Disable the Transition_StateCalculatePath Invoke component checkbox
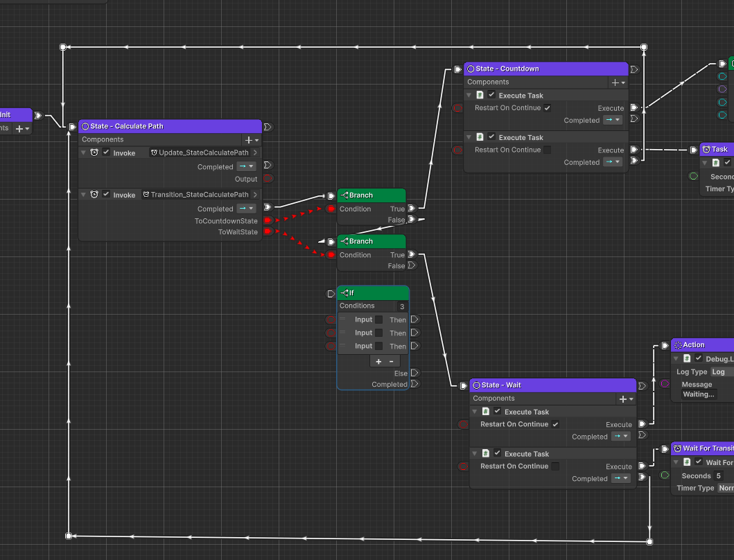This screenshot has height=560, width=734. click(x=106, y=195)
